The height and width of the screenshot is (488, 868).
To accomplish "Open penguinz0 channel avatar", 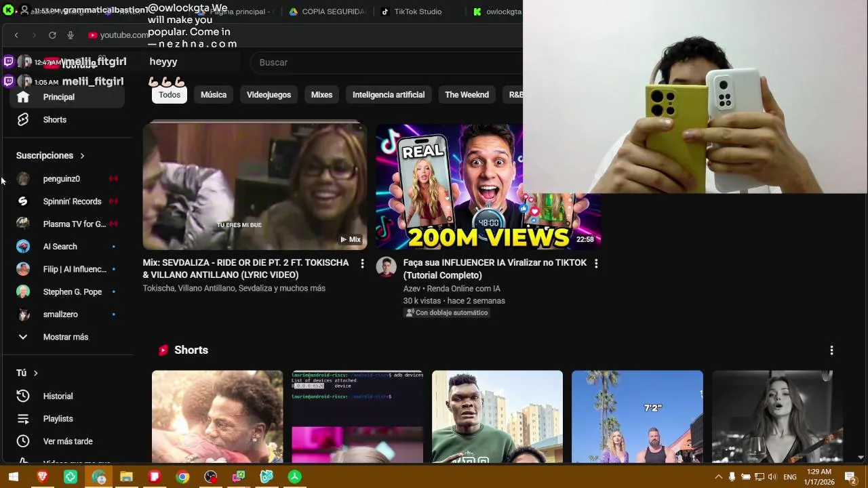I will point(23,179).
